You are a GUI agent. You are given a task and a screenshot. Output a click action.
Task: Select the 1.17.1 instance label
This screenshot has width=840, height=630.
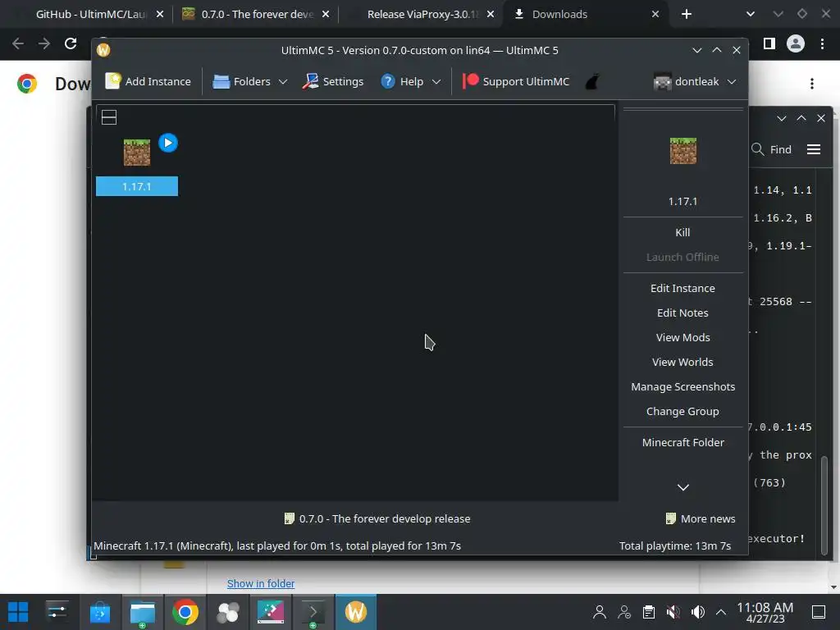coord(137,186)
